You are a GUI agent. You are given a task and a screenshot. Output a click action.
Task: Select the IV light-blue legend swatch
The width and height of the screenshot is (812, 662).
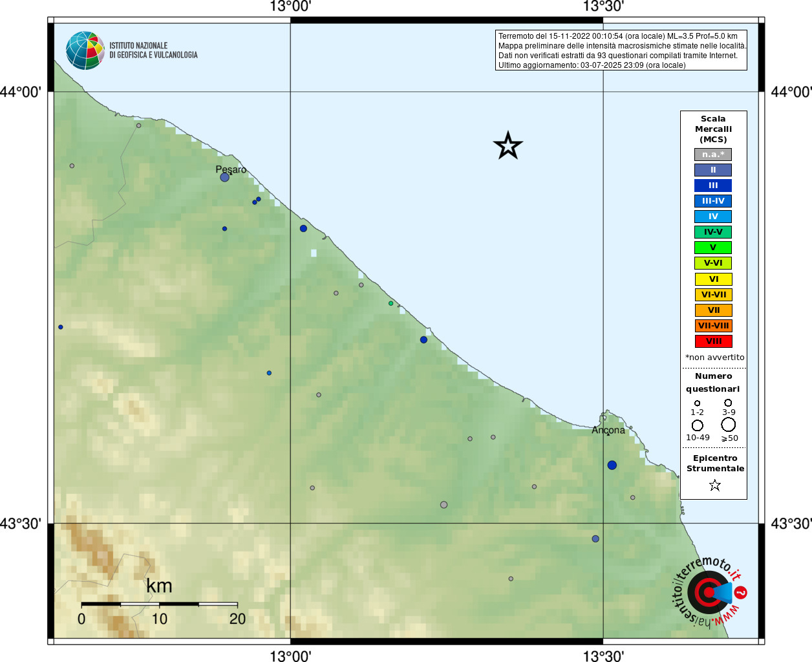(x=713, y=217)
